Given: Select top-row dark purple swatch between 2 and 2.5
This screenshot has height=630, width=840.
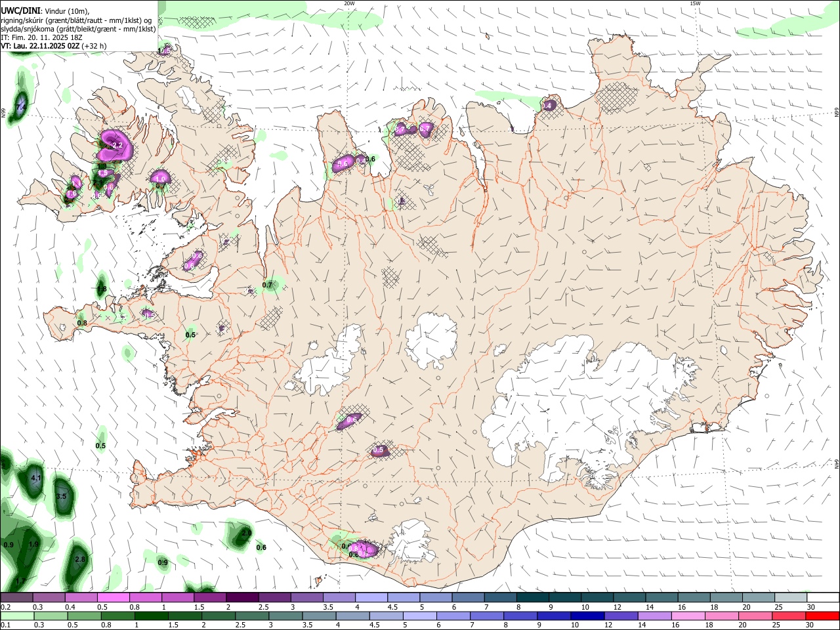Looking at the screenshot, I should tap(241, 597).
